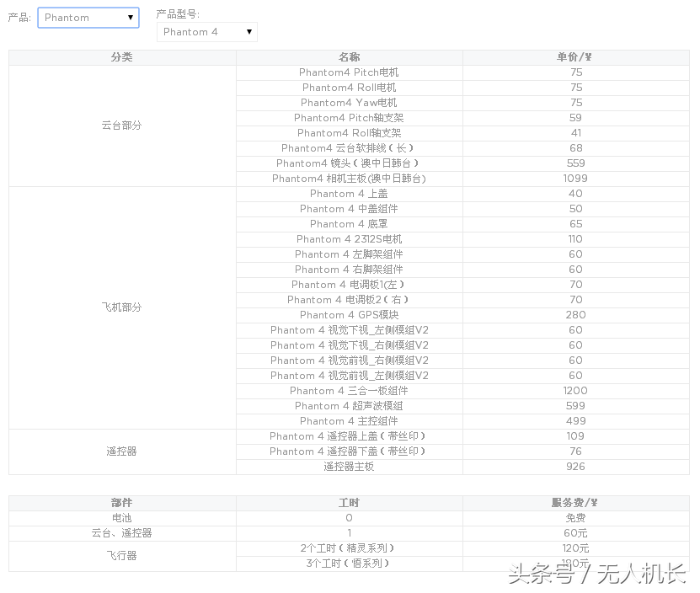The height and width of the screenshot is (593, 700).
Task: Click the 3个工时(悟系列) cell
Action: click(349, 564)
